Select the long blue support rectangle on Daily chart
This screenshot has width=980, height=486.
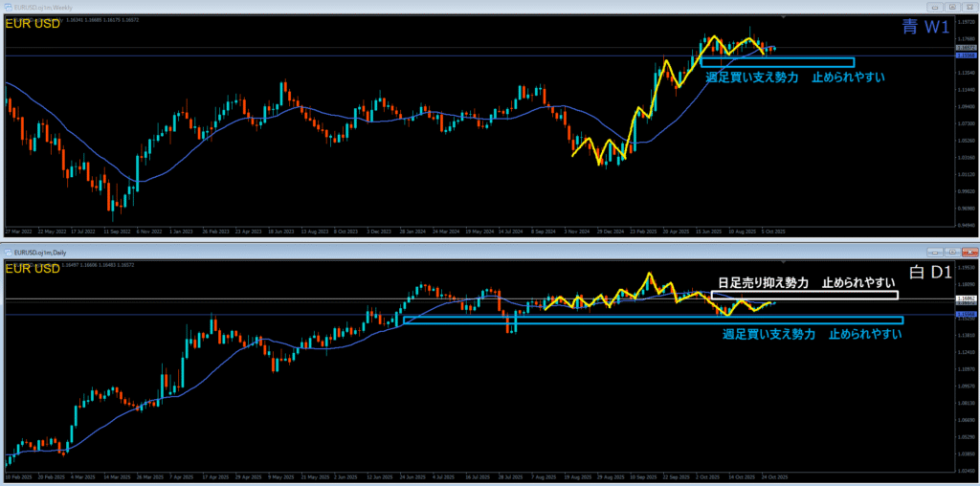pyautogui.click(x=653, y=320)
